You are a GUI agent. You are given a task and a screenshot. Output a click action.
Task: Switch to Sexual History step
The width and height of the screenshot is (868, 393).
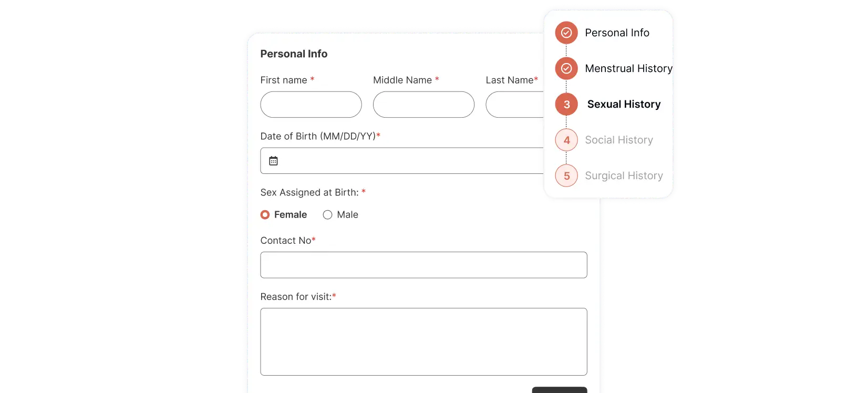(624, 104)
